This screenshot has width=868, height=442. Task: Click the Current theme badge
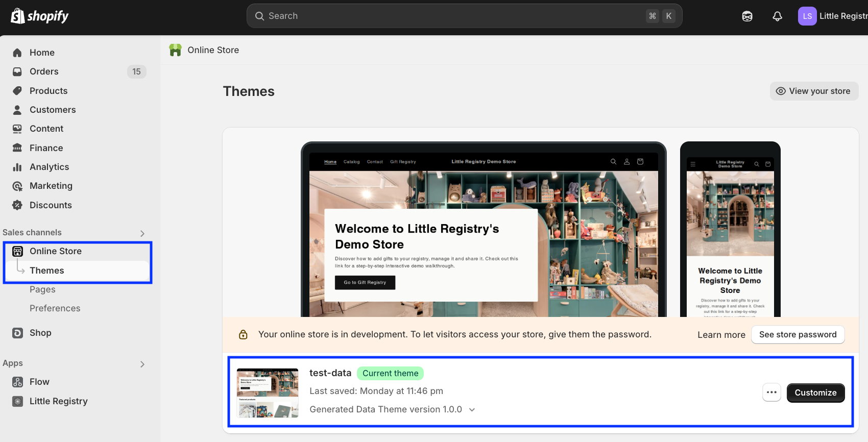click(390, 373)
